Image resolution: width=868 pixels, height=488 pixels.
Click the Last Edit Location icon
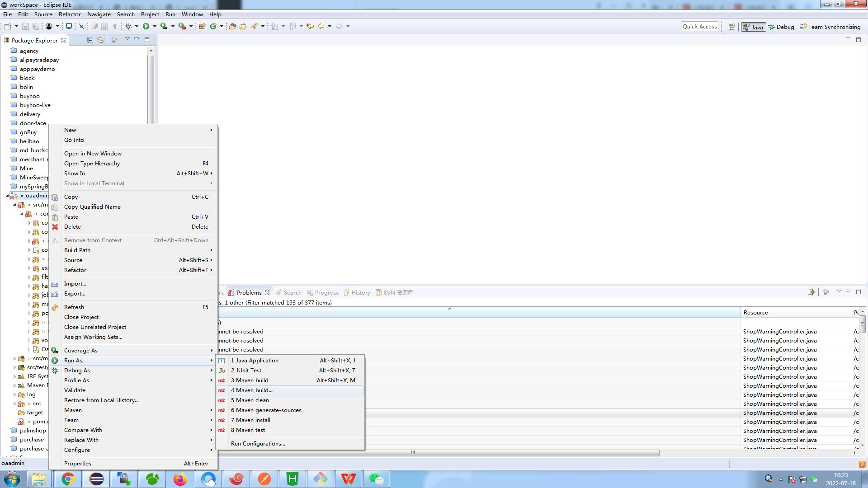tap(310, 26)
